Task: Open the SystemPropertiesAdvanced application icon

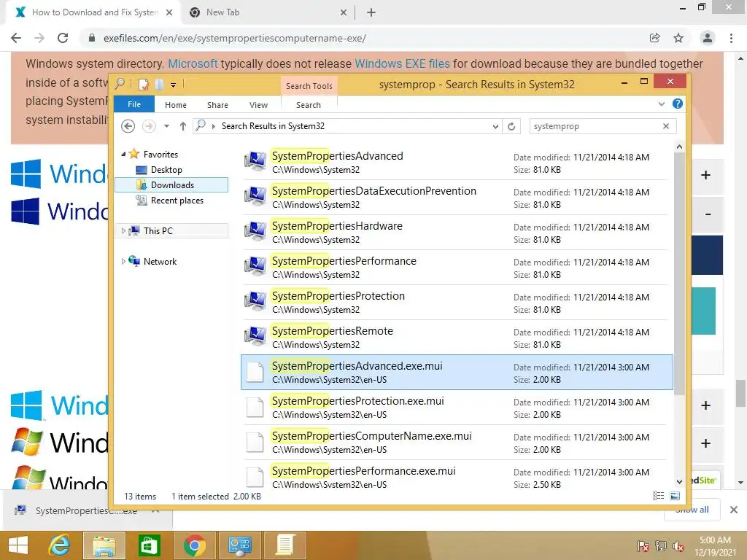Action: pyautogui.click(x=255, y=162)
